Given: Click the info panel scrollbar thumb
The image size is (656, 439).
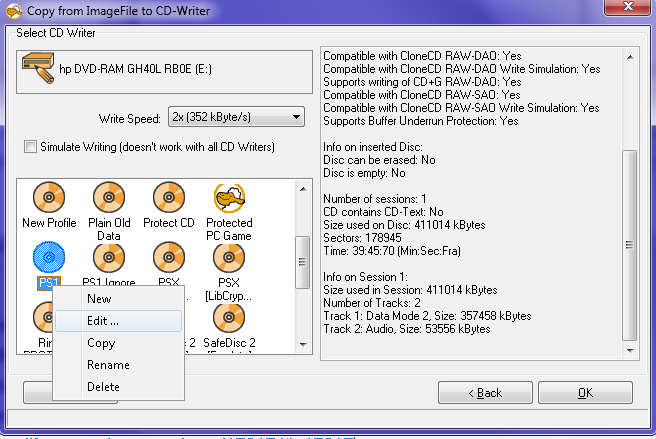Looking at the screenshot, I should click(x=630, y=245).
